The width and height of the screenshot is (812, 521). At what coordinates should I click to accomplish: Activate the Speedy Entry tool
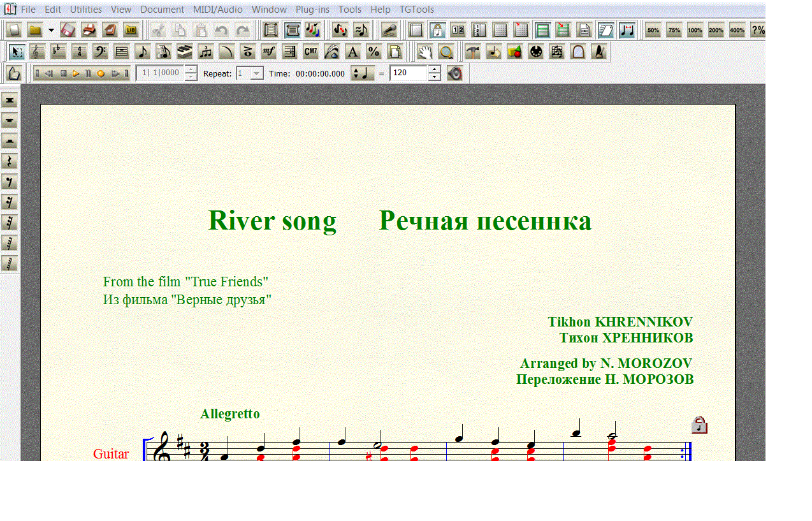164,52
